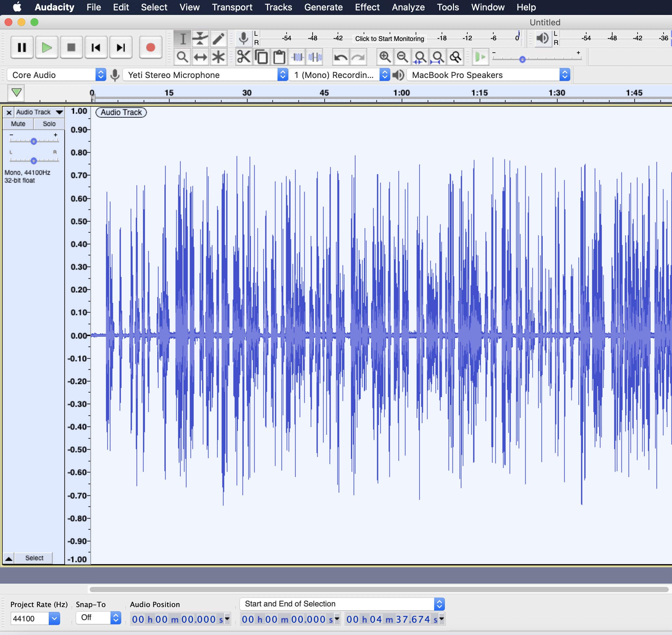Adjust the track gain slider
This screenshot has width=672, height=635.
33,141
